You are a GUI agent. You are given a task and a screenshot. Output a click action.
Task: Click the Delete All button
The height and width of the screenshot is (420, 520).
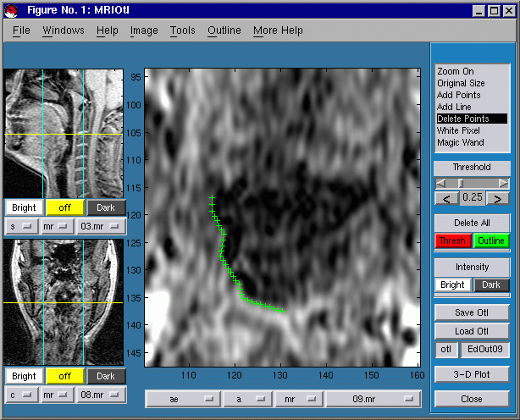472,223
